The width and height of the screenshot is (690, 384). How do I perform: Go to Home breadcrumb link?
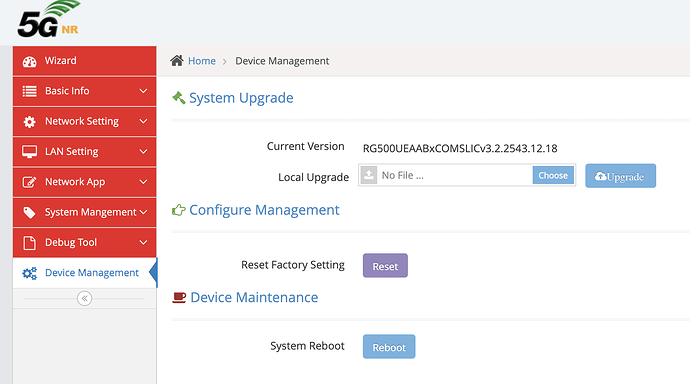click(202, 61)
